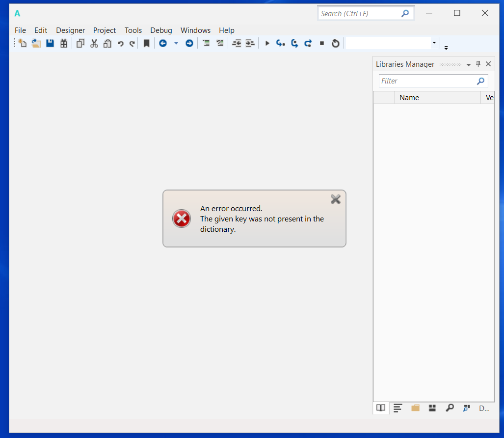Open the toolbar overflow options arrow
Screen dimensions: 504x438
tap(446, 48)
